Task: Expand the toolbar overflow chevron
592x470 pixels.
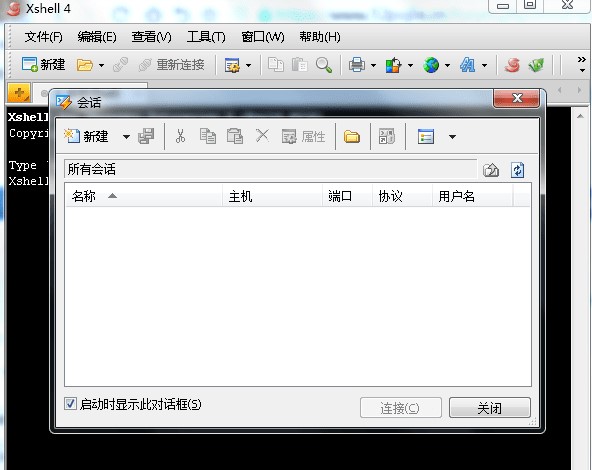Action: [582, 64]
